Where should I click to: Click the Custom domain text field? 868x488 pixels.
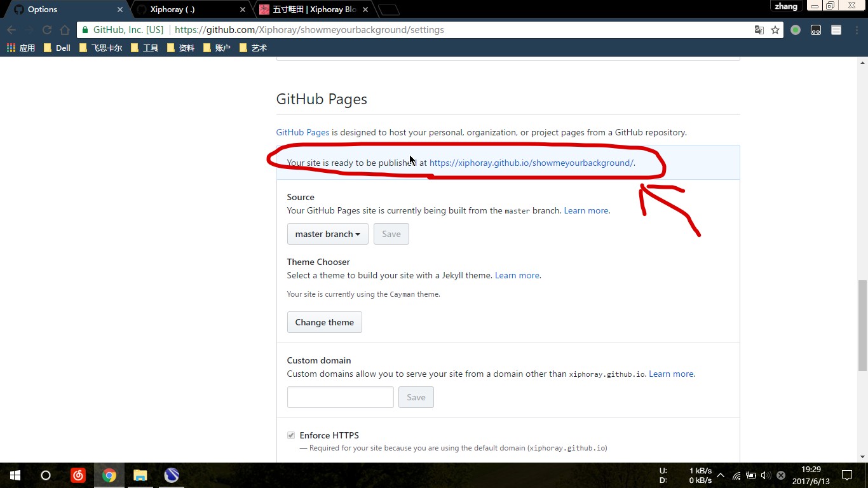point(340,397)
